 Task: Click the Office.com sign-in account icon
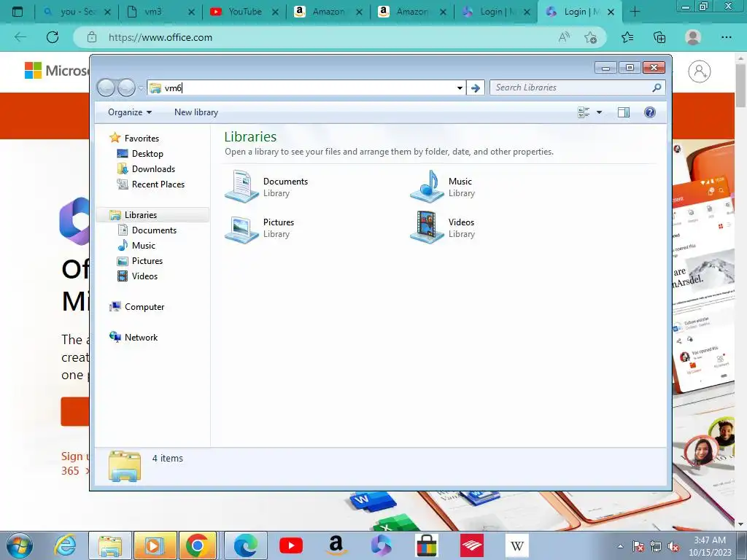(699, 72)
